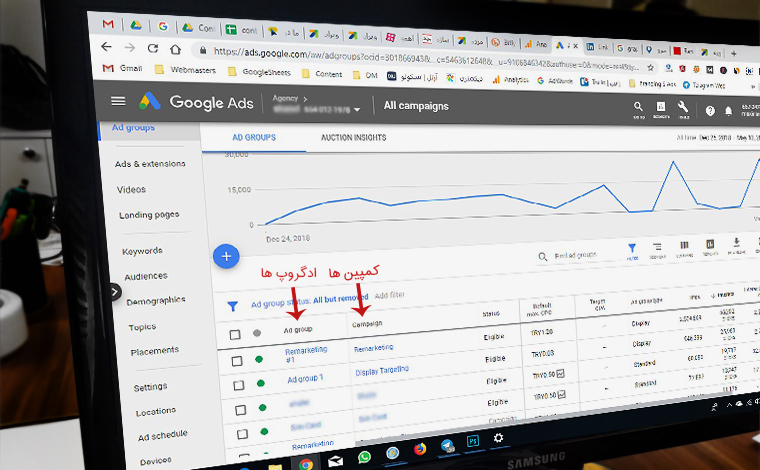Open WhatsApp from the taskbar
760x470 pixels.
(364, 457)
